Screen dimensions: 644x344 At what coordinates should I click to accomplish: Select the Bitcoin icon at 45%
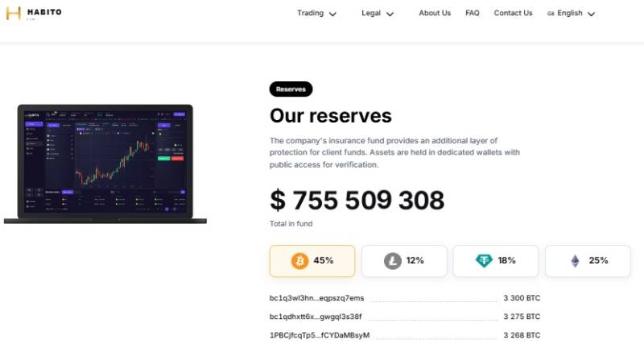pyautogui.click(x=299, y=261)
